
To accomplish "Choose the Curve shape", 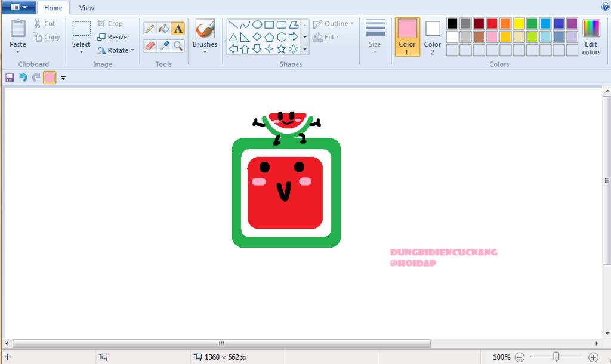I will (245, 25).
